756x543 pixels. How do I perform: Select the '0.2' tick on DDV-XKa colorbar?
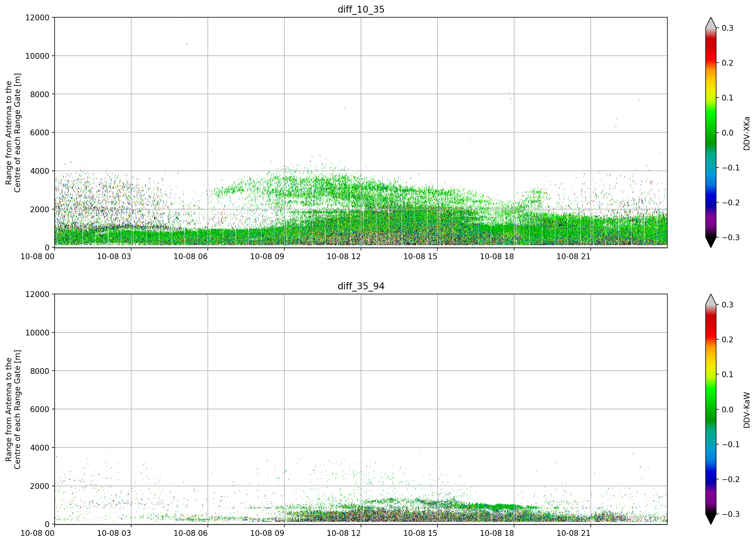point(728,63)
